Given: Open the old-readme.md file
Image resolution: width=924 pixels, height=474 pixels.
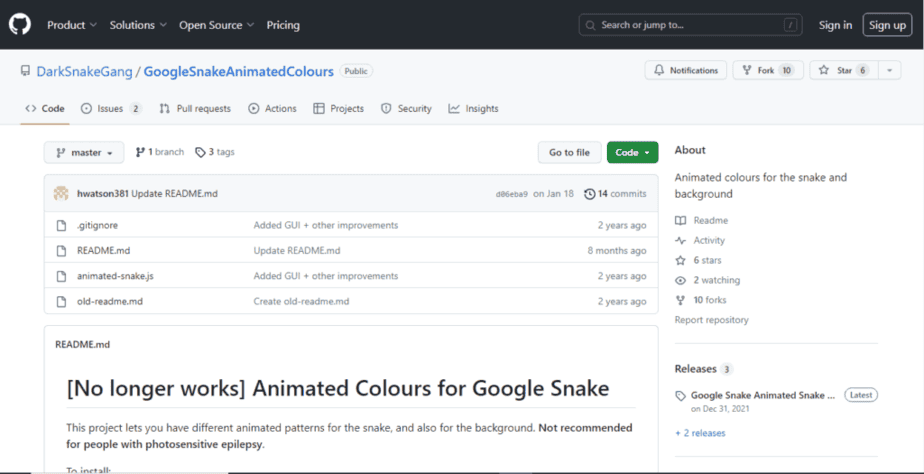Looking at the screenshot, I should pyautogui.click(x=110, y=301).
